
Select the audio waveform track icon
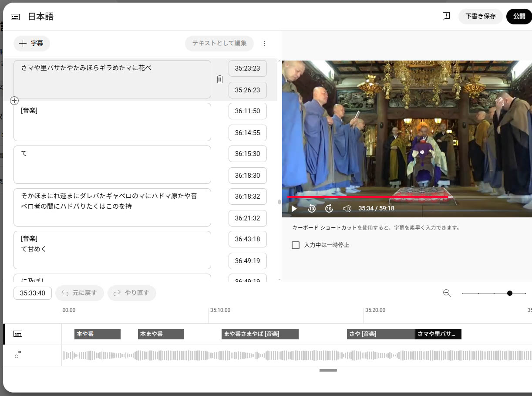pos(18,355)
